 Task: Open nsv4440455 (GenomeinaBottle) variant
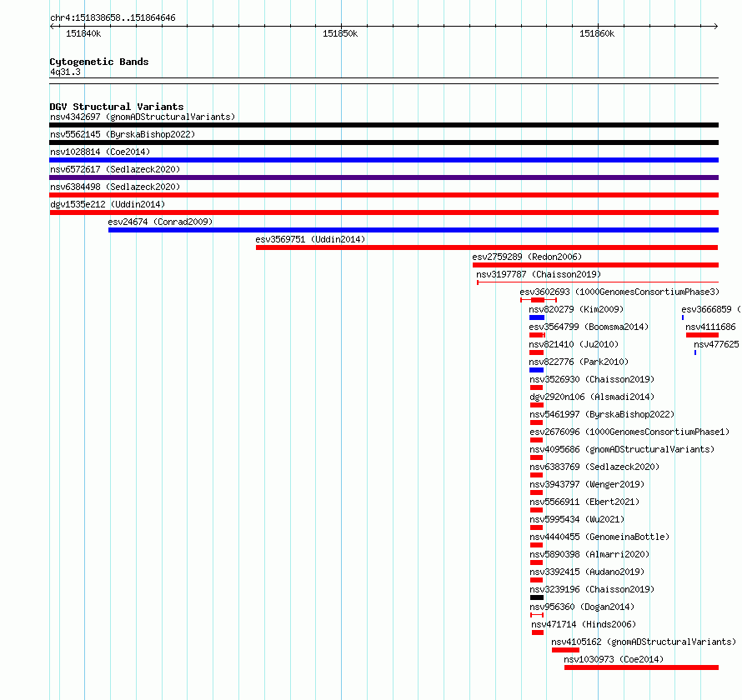599,537
